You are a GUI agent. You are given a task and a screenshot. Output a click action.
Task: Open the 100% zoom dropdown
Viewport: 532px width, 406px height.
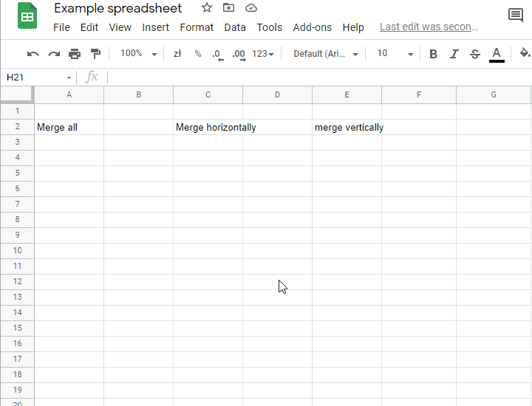139,54
